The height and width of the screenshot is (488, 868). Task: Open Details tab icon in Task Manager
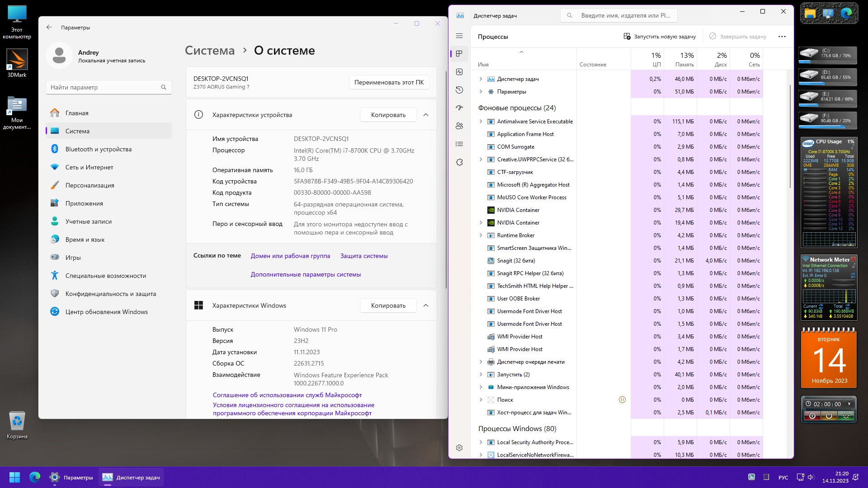pos(459,144)
